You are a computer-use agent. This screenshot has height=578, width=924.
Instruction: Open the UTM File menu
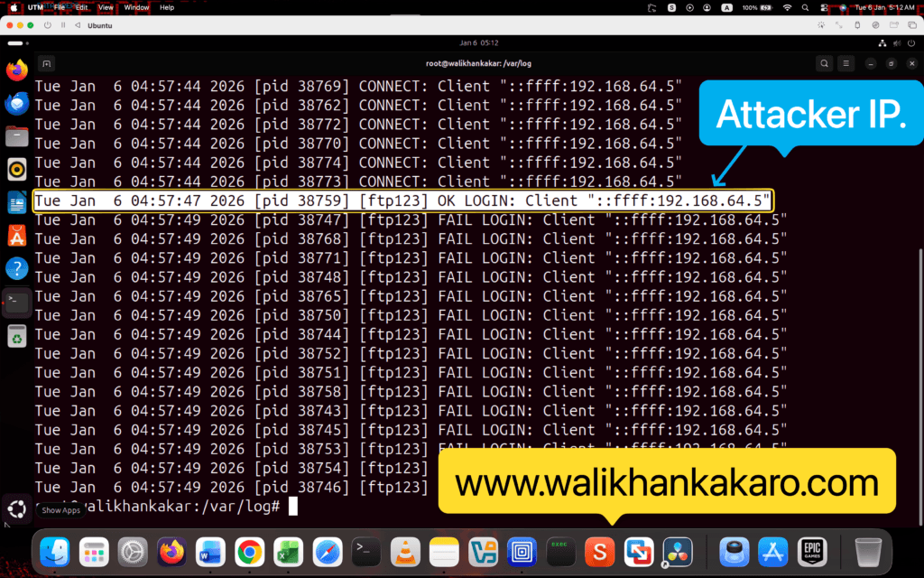(60, 7)
